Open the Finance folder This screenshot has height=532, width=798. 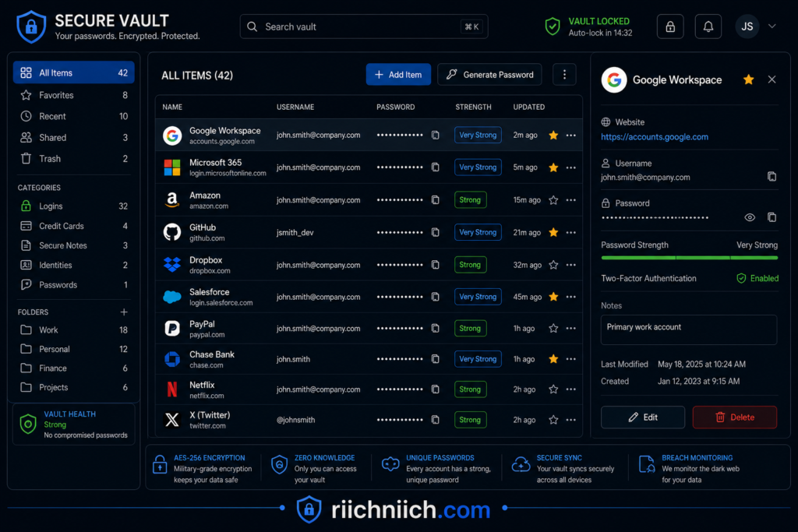[x=74, y=368]
